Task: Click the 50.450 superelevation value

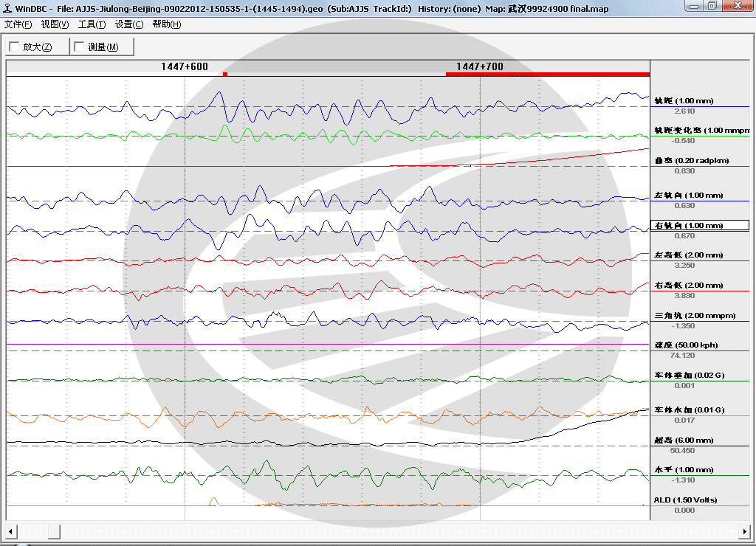Action: (683, 451)
